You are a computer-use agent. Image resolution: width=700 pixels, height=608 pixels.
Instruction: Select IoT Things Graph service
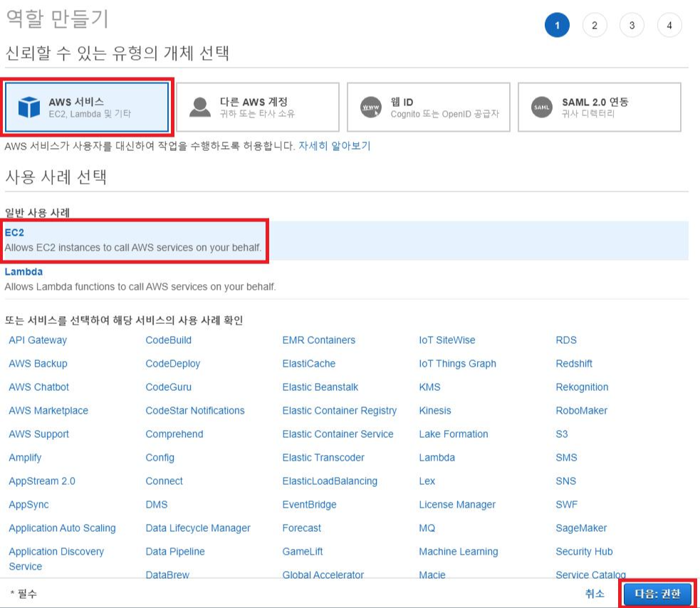point(457,363)
